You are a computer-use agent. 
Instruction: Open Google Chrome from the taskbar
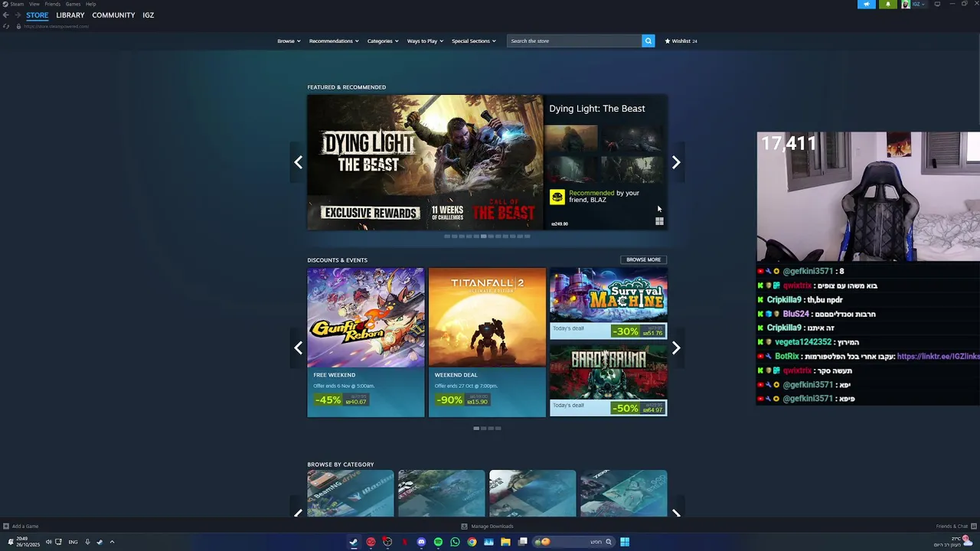coord(472,542)
